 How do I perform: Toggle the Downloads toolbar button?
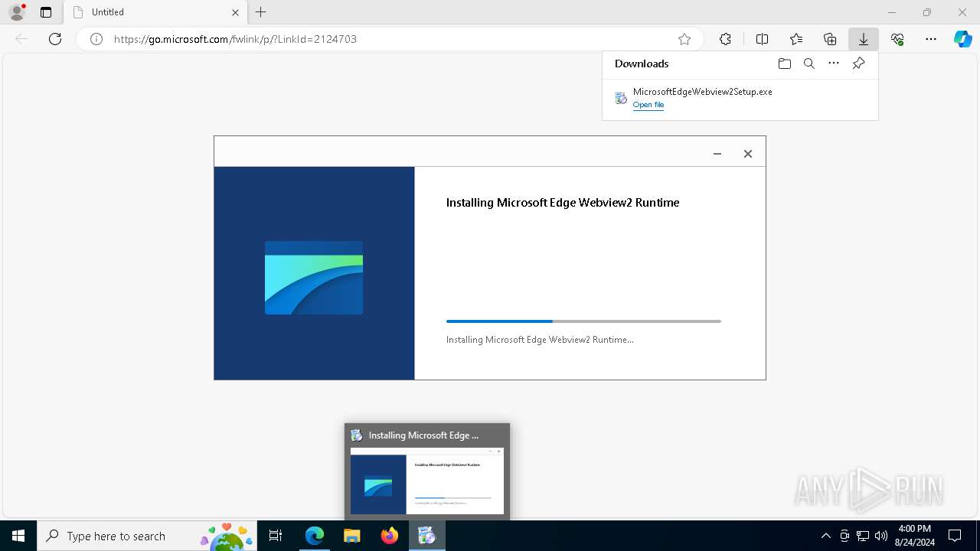864,39
